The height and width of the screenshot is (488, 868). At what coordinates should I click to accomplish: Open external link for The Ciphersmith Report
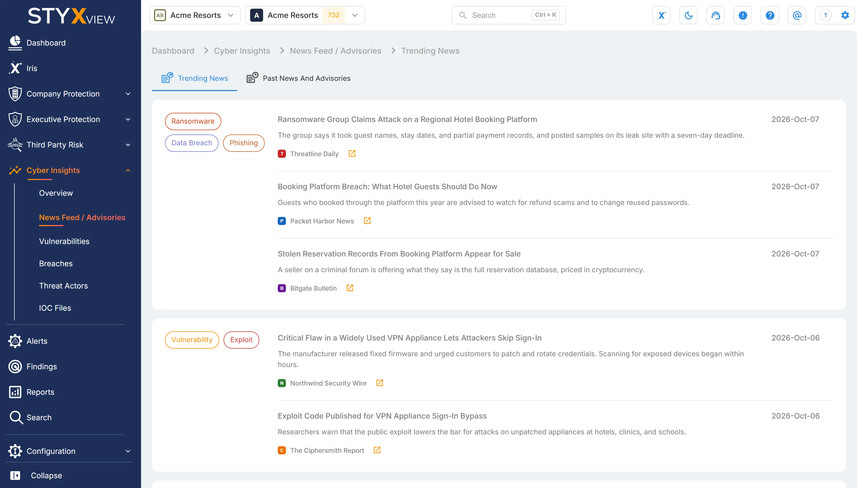[377, 450]
